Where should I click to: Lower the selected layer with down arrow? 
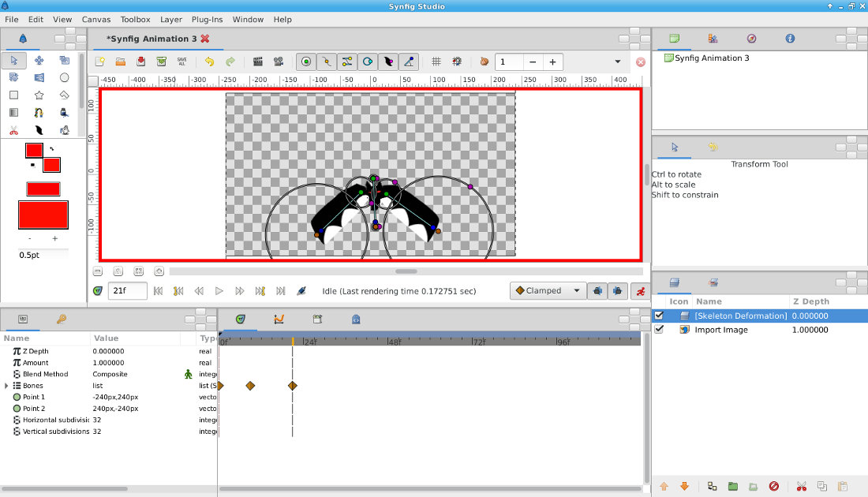coord(684,487)
